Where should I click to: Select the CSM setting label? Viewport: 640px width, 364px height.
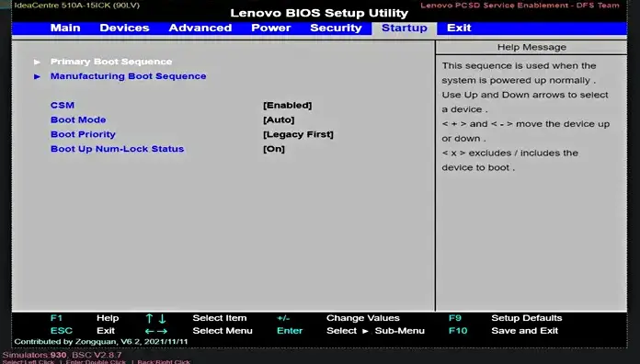[x=63, y=106]
